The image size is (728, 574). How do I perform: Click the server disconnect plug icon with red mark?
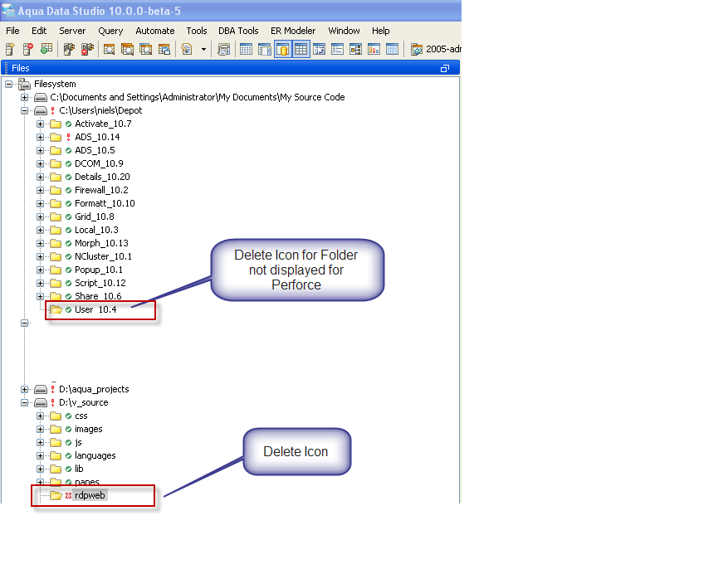87,49
